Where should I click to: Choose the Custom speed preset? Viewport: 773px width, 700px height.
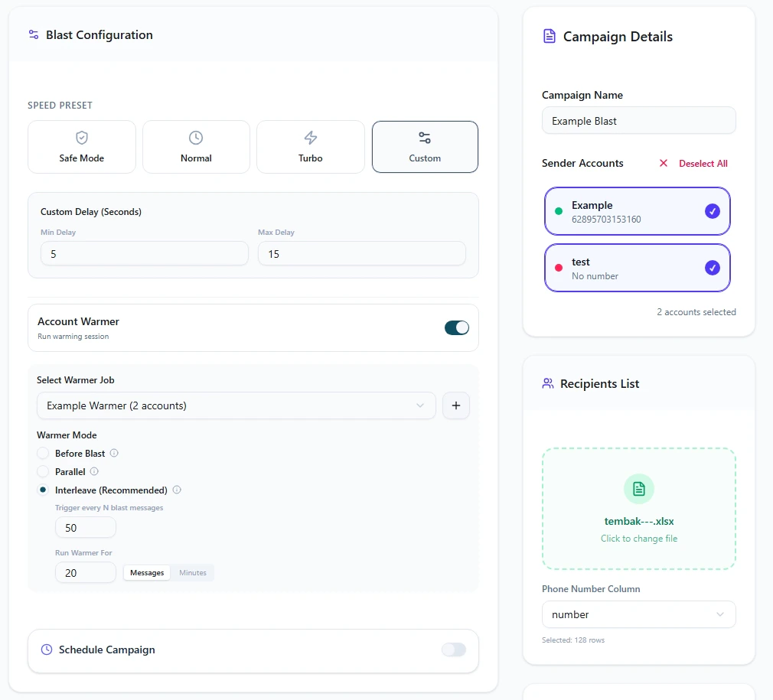tap(425, 147)
